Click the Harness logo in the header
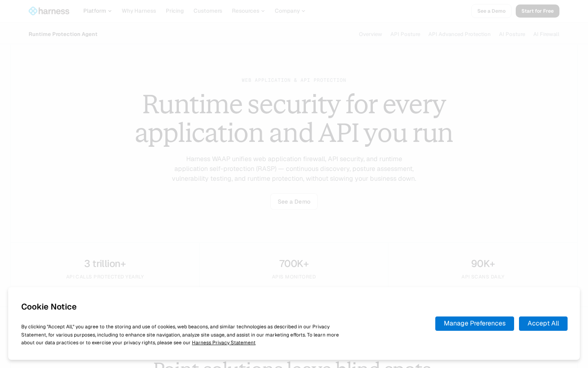 [x=49, y=11]
